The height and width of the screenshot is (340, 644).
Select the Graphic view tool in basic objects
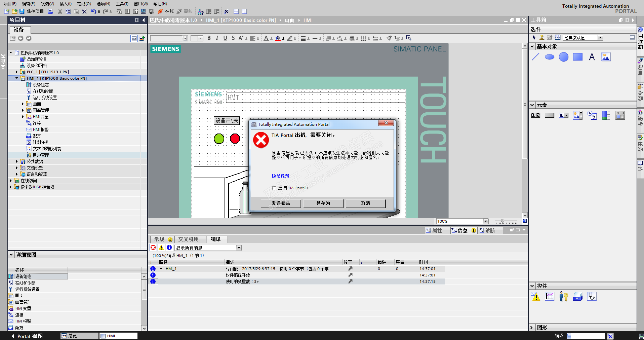click(606, 57)
